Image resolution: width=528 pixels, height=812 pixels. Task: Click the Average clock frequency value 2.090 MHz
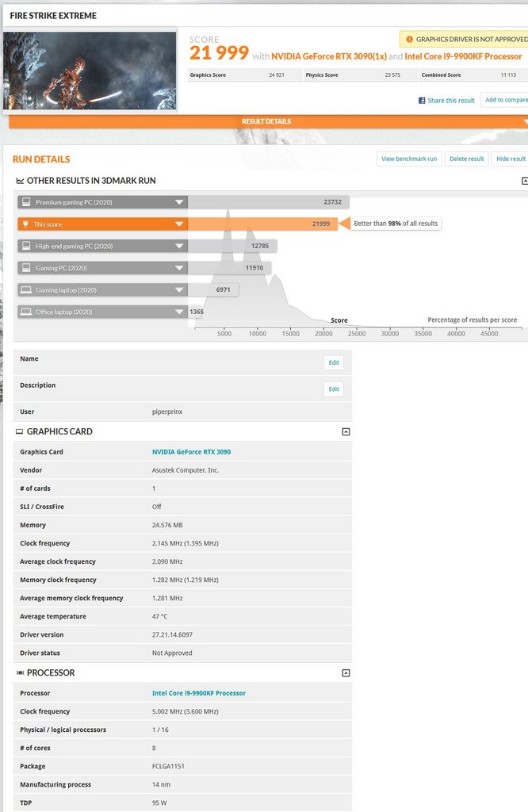167,561
